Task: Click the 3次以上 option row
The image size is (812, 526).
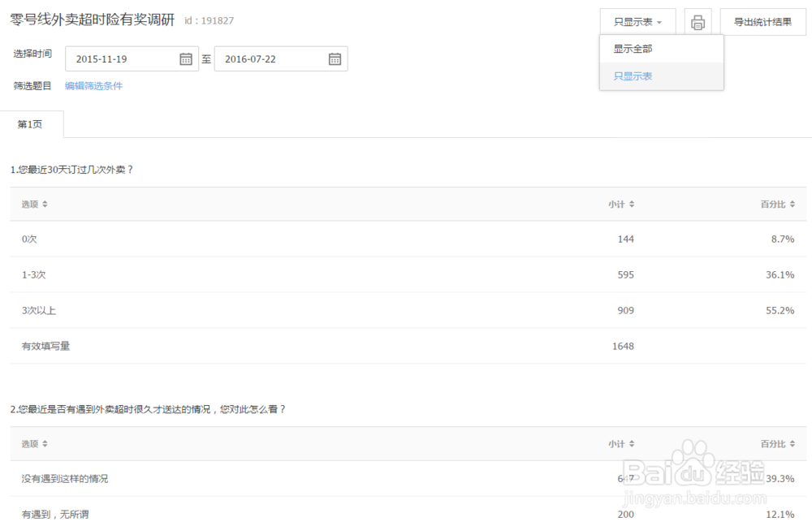Action: pos(408,311)
